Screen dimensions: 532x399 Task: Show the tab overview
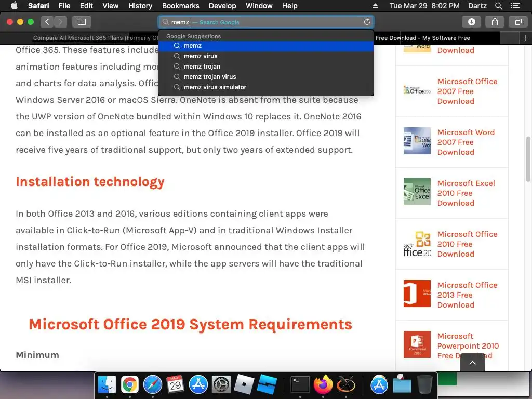pos(518,22)
